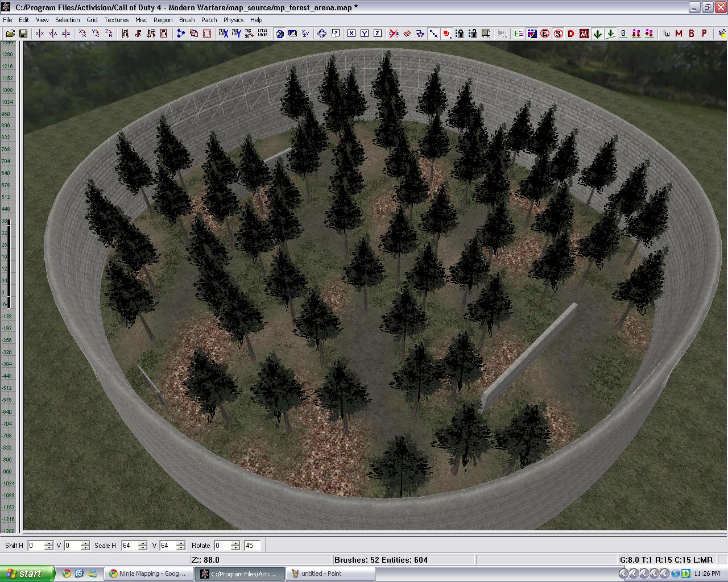The width and height of the screenshot is (728, 582).
Task: Click the blue connected-nodes toolbar icon
Action: (x=181, y=34)
